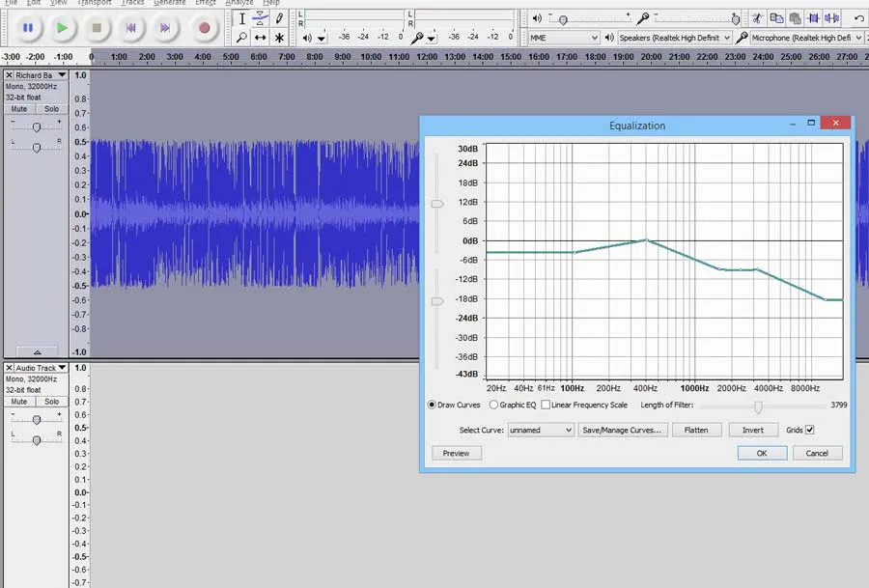Select the Multi-Tool mode
Screen dimensions: 869x588
pyautogui.click(x=278, y=37)
